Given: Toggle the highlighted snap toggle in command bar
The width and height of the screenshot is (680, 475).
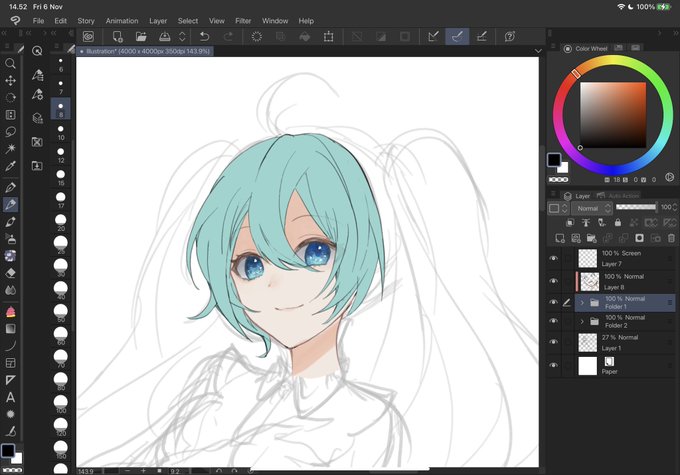Looking at the screenshot, I should [457, 37].
